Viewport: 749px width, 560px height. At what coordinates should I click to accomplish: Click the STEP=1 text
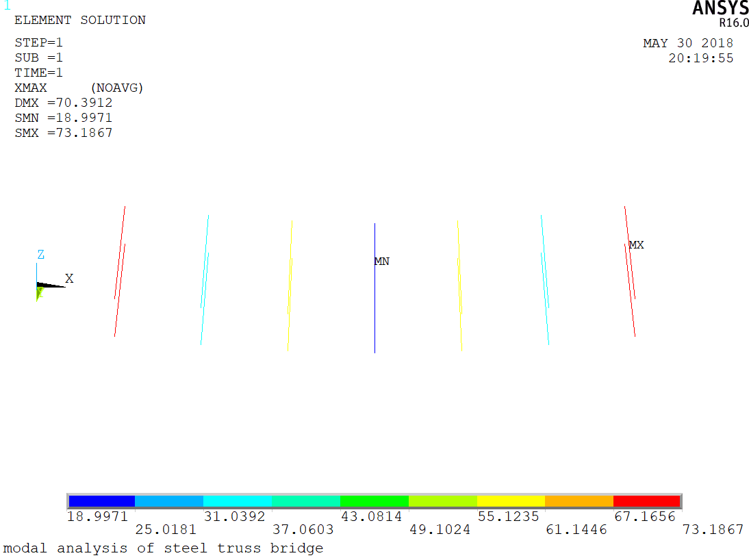coord(39,42)
